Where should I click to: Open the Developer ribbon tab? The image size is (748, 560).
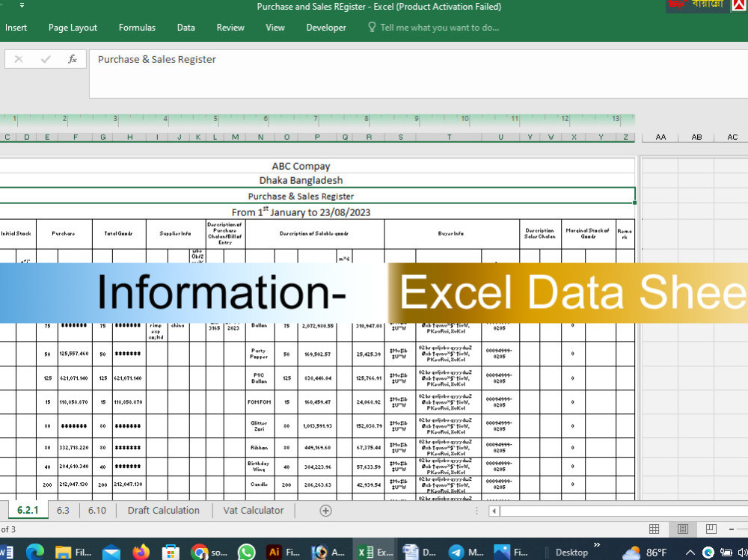coord(326,27)
